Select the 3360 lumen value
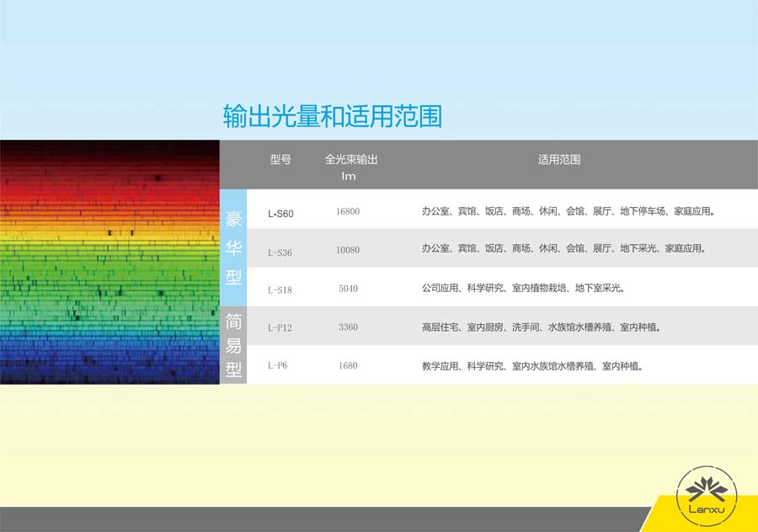The height and width of the screenshot is (532, 758). [x=348, y=327]
